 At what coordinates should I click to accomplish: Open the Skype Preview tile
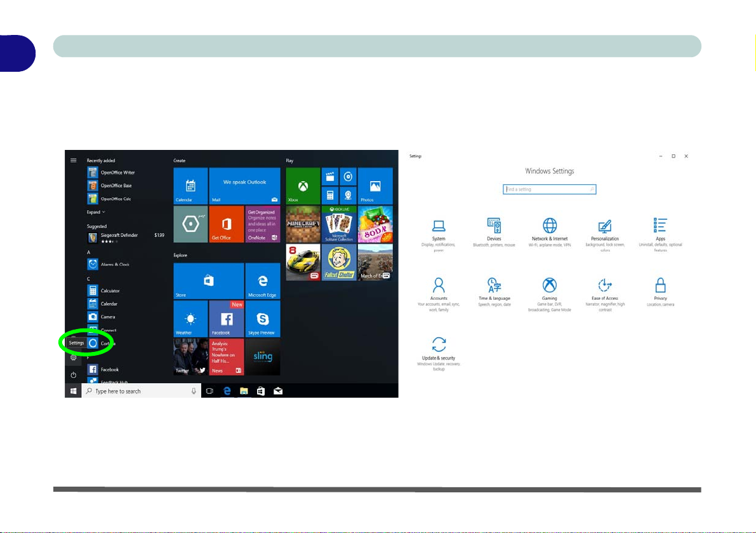pos(263,318)
